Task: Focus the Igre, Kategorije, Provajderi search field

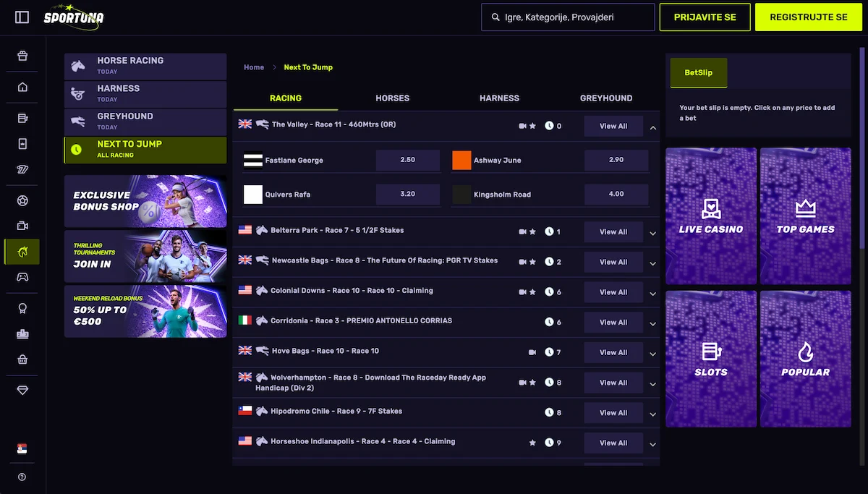Action: click(568, 17)
